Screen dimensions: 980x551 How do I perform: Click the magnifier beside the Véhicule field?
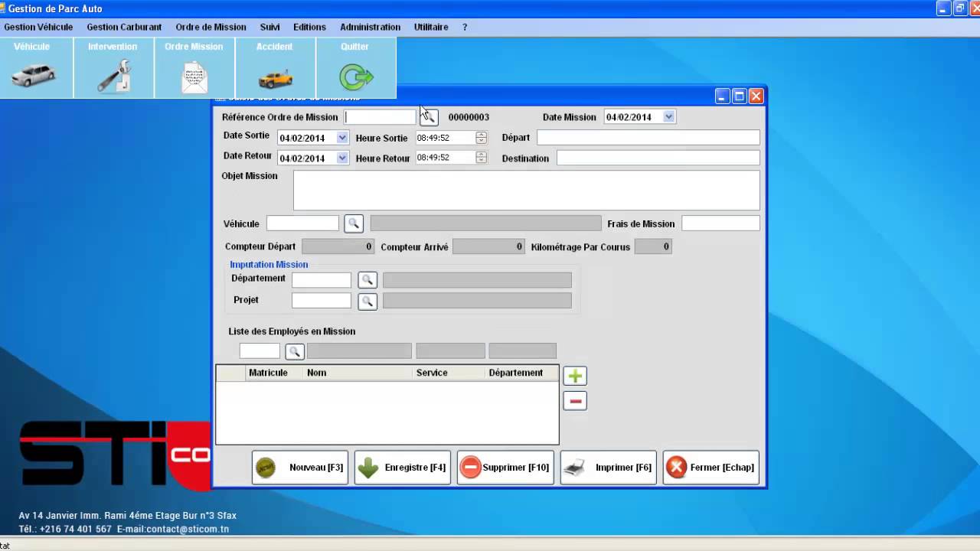(353, 223)
